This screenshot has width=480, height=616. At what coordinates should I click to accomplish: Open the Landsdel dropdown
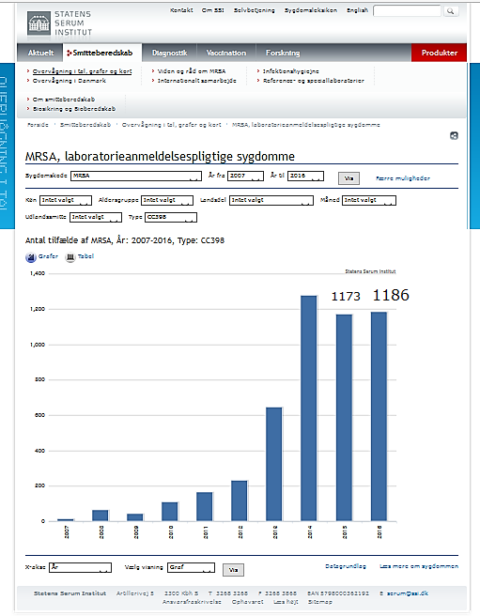tap(271, 201)
